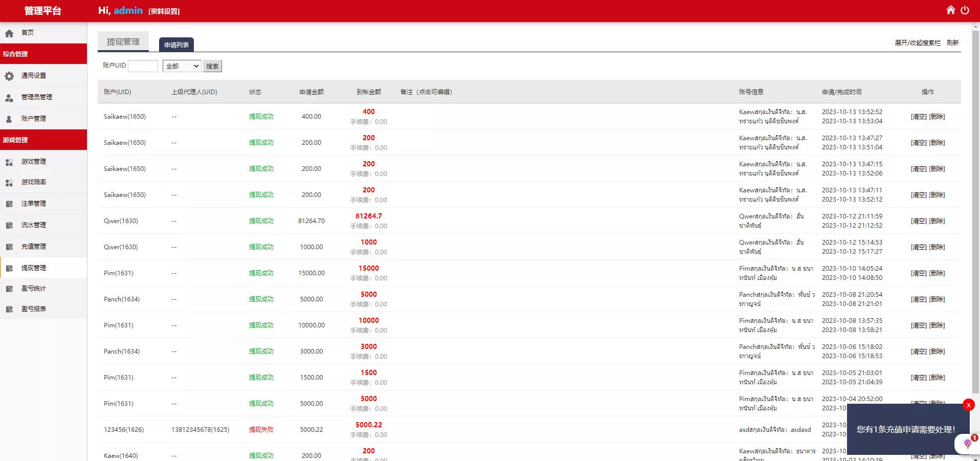Close the recharge notification popup
The height and width of the screenshot is (461, 980).
tap(969, 405)
